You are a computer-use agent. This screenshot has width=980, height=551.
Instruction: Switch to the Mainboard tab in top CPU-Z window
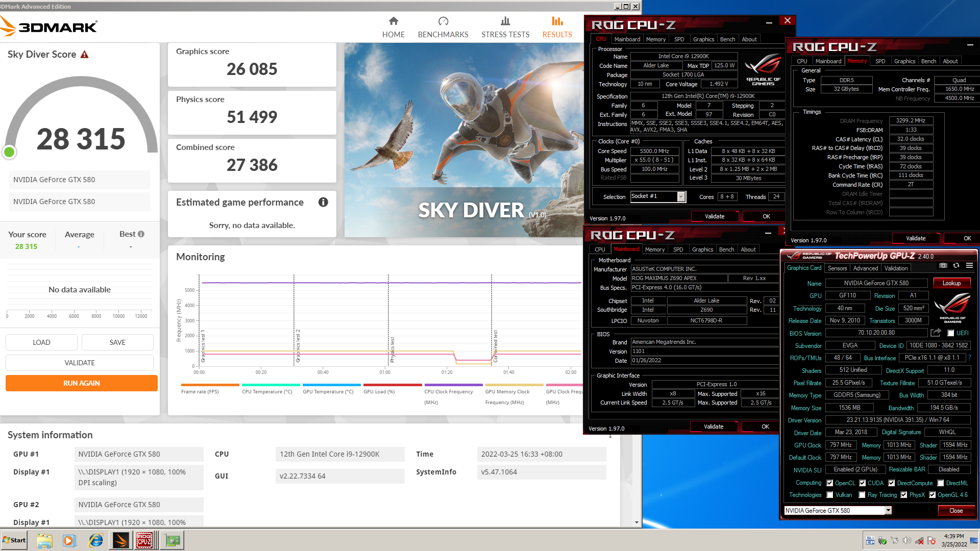coord(627,39)
